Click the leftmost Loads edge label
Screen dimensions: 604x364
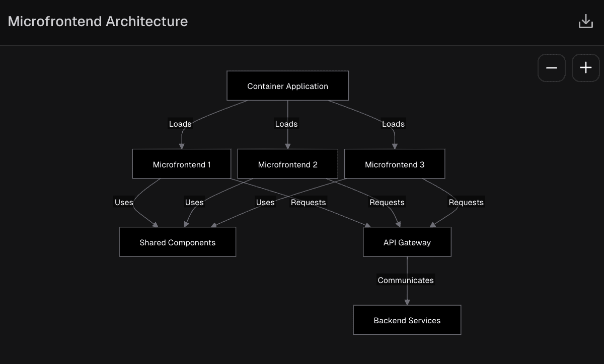tap(180, 124)
